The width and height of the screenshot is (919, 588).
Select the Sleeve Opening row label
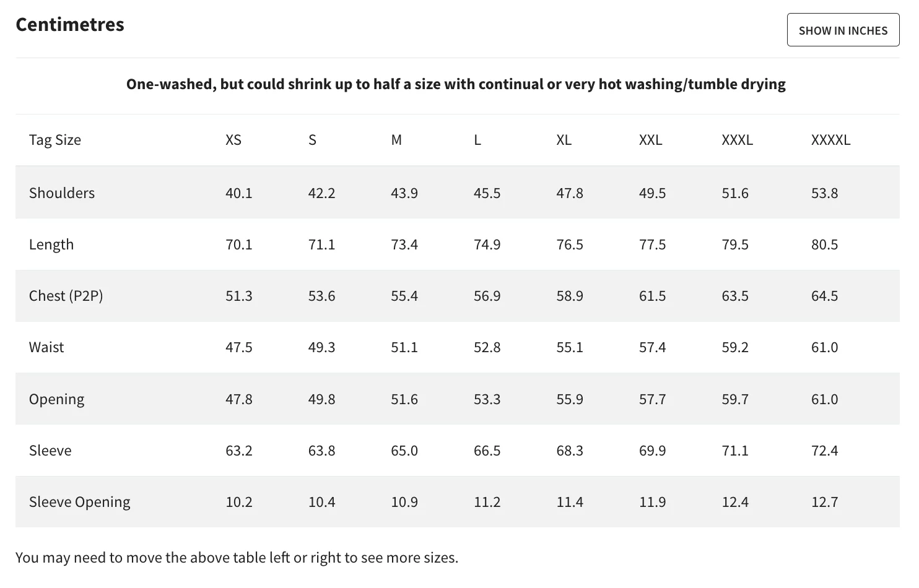pyautogui.click(x=80, y=502)
